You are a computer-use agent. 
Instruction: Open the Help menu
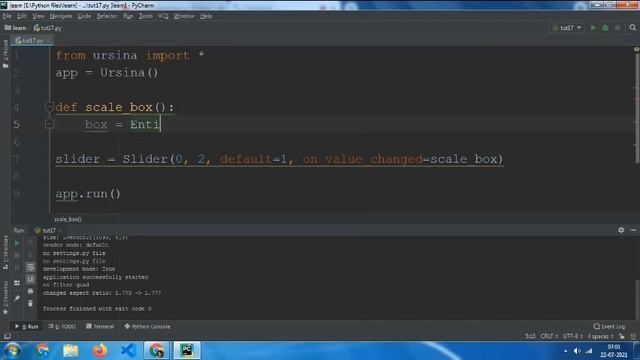tap(206, 16)
